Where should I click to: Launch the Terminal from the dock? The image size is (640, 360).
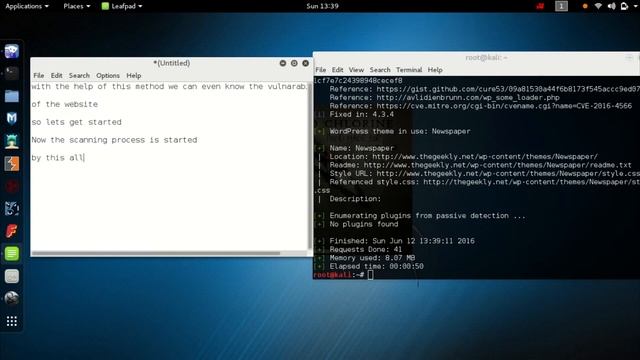[11, 73]
